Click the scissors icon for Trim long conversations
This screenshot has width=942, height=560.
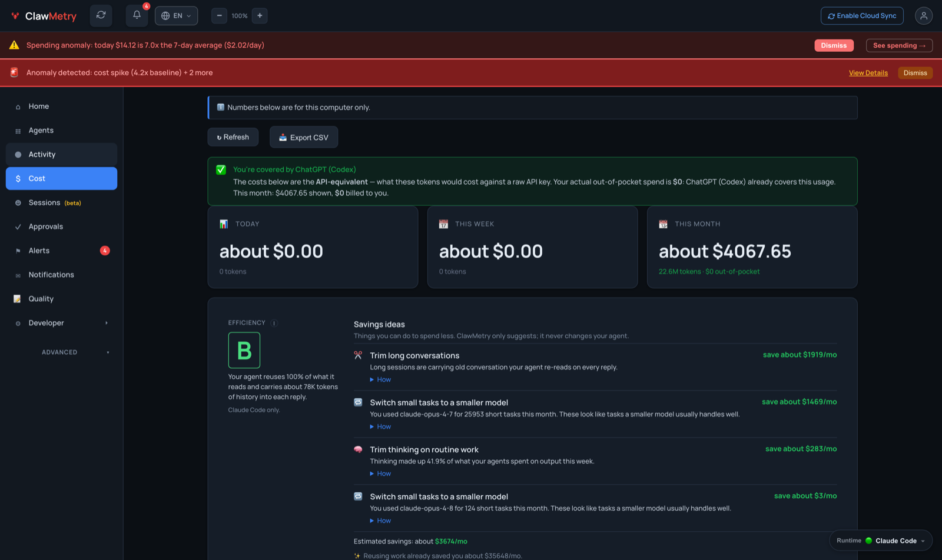(358, 355)
